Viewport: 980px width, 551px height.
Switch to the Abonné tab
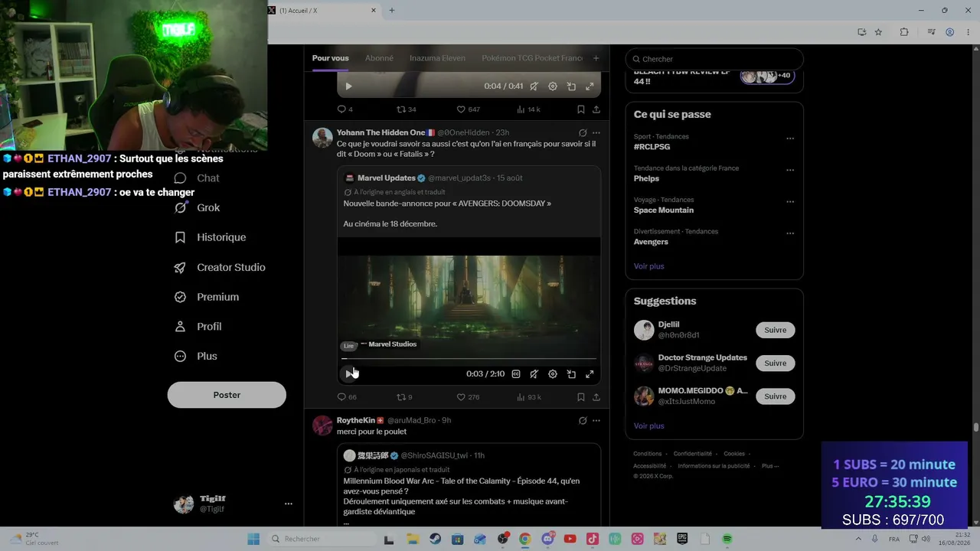379,58
